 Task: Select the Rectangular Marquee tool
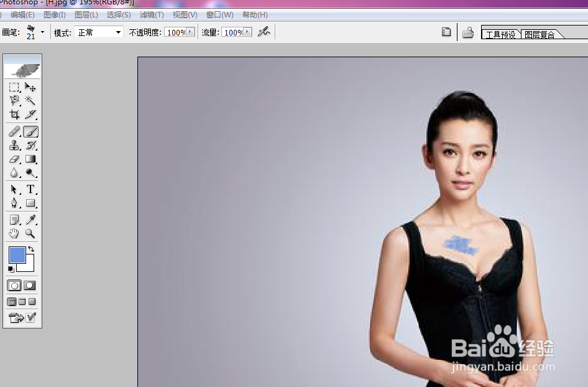[x=14, y=88]
